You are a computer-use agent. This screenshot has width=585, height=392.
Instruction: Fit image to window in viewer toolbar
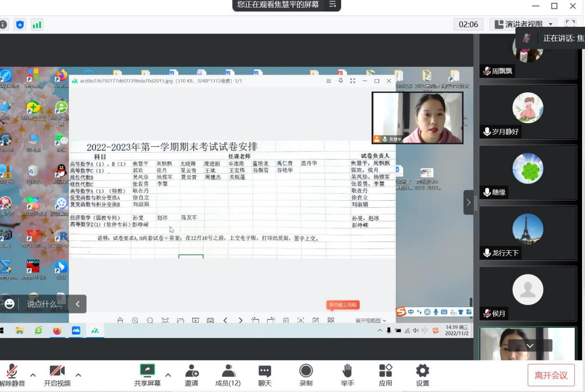165,320
